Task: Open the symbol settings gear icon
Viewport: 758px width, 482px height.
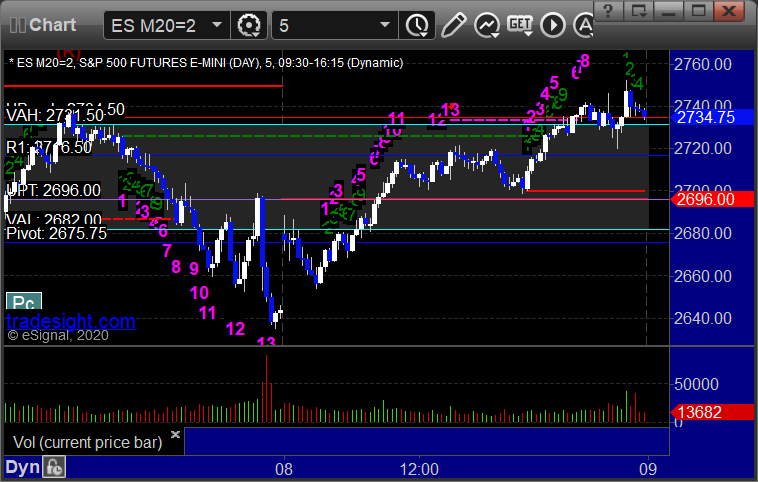Action: (249, 25)
